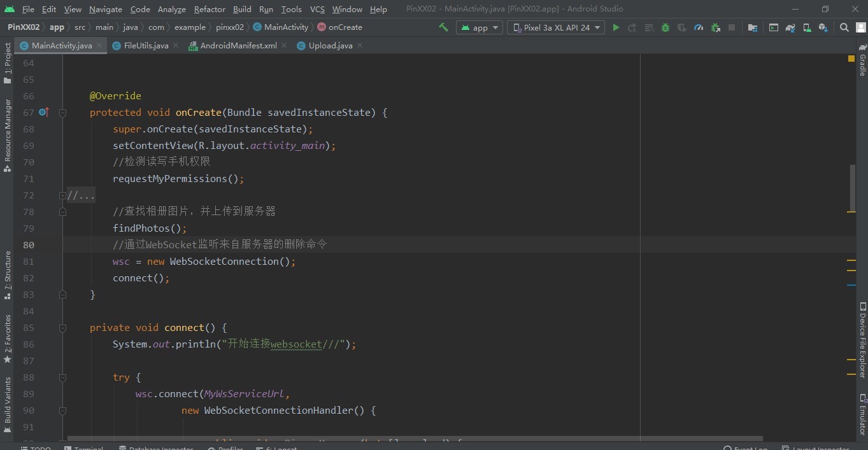
Task: Click the src breadcrumb
Action: tap(80, 27)
